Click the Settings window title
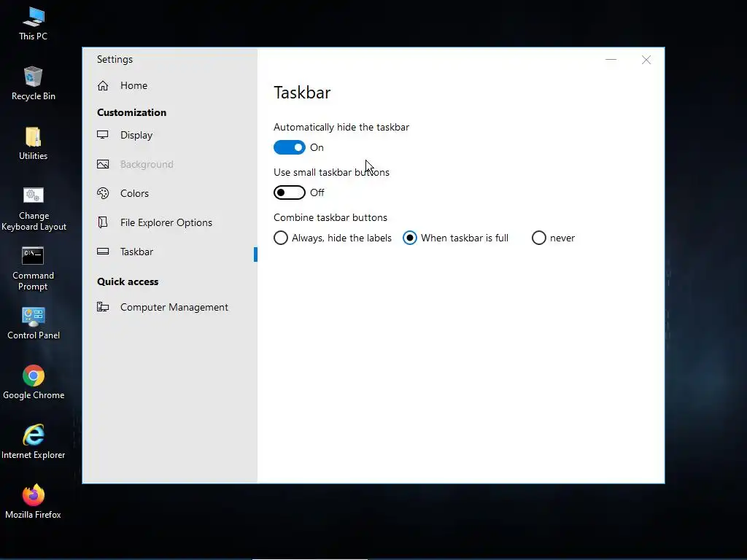 coord(115,60)
